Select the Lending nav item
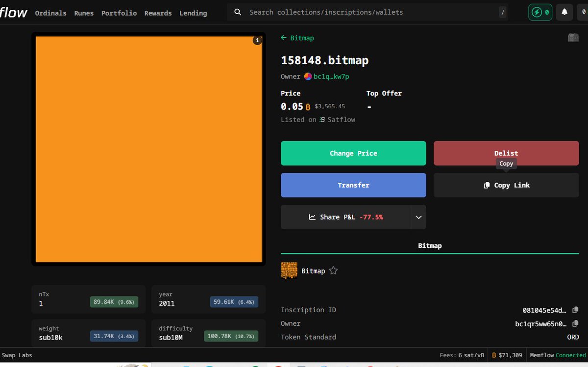This screenshot has width=588, height=367. [193, 13]
